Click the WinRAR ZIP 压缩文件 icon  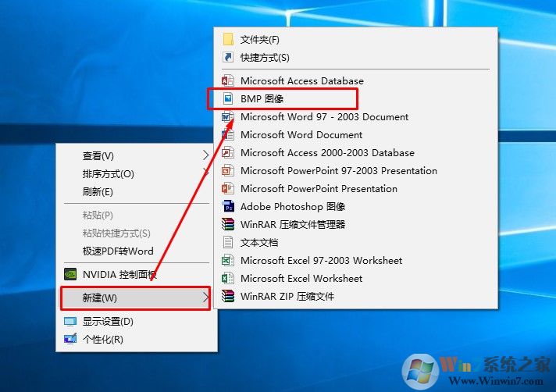(x=228, y=296)
